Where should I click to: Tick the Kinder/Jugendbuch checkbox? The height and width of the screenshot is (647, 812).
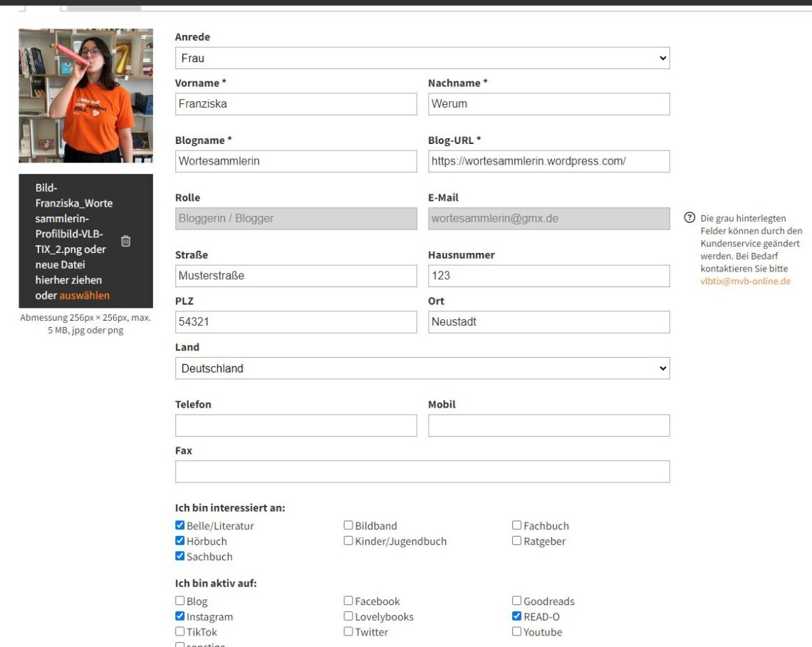click(x=348, y=541)
